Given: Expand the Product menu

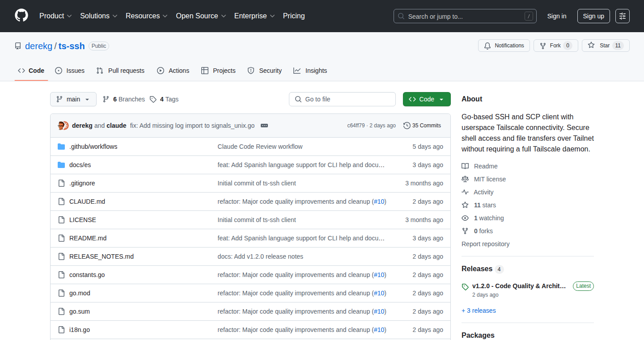Looking at the screenshot, I should point(55,16).
